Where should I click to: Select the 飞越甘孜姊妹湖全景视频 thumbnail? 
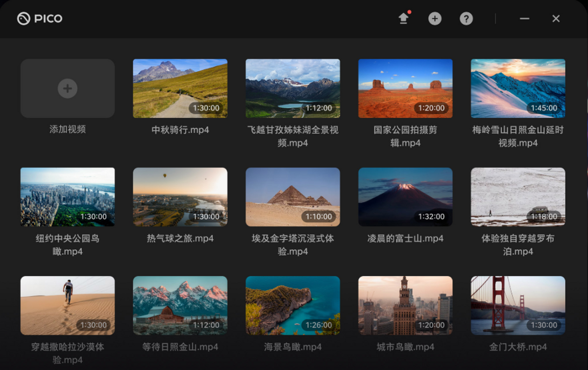(x=293, y=88)
